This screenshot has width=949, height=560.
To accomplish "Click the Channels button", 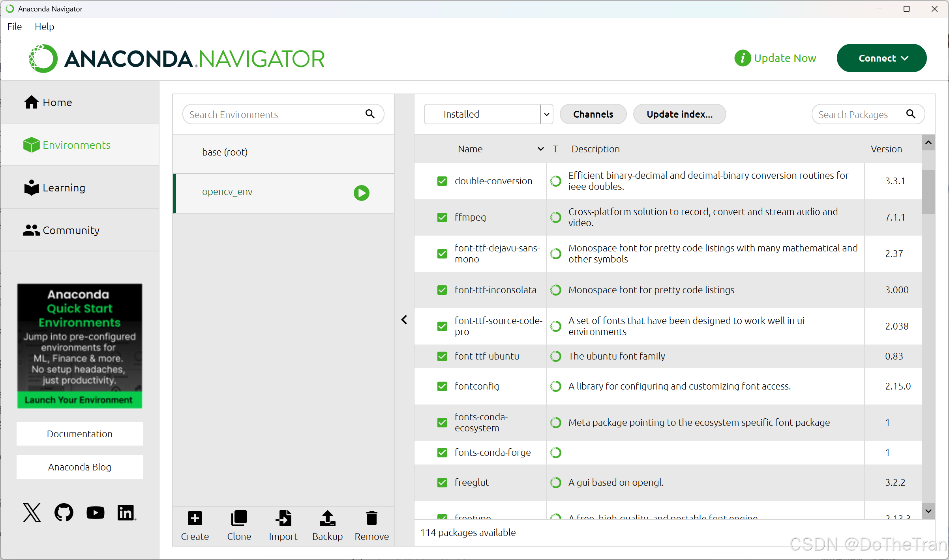I will click(x=593, y=114).
